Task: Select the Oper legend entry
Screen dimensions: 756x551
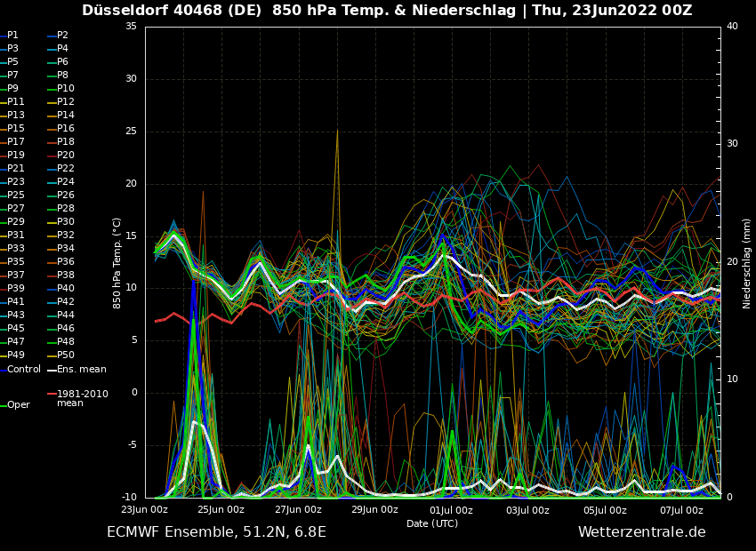Action: pyautogui.click(x=19, y=404)
